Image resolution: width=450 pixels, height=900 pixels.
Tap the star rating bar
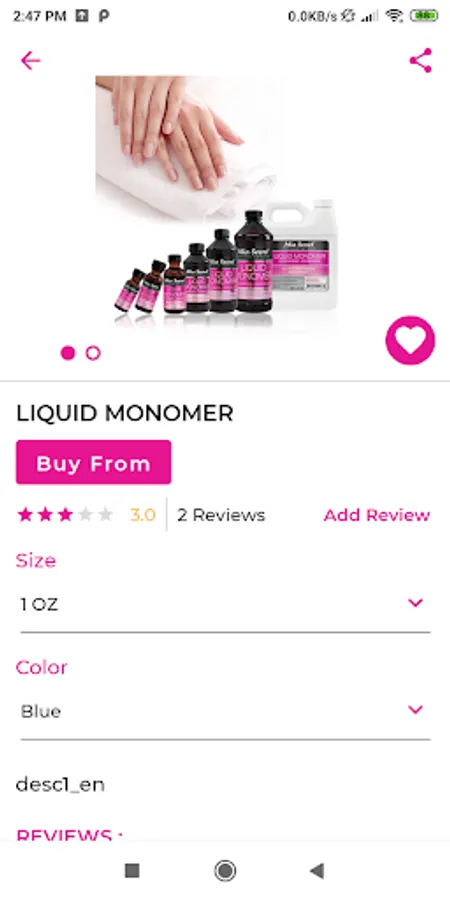tap(65, 514)
